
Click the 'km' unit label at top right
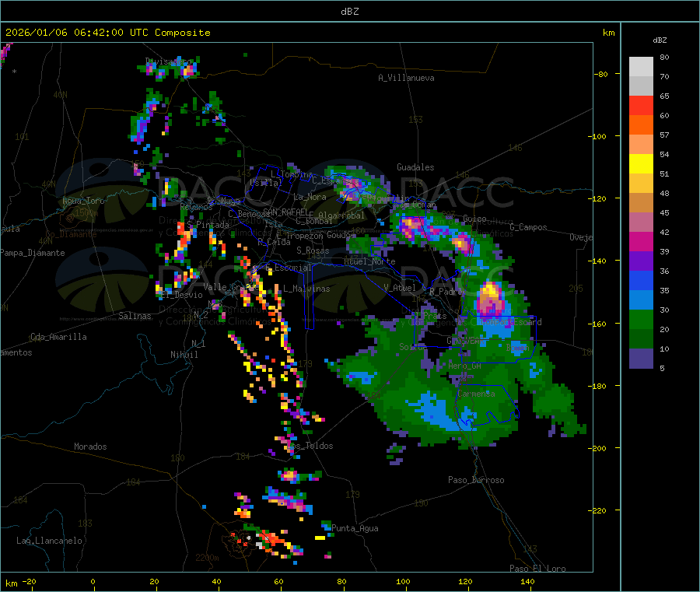pos(609,33)
